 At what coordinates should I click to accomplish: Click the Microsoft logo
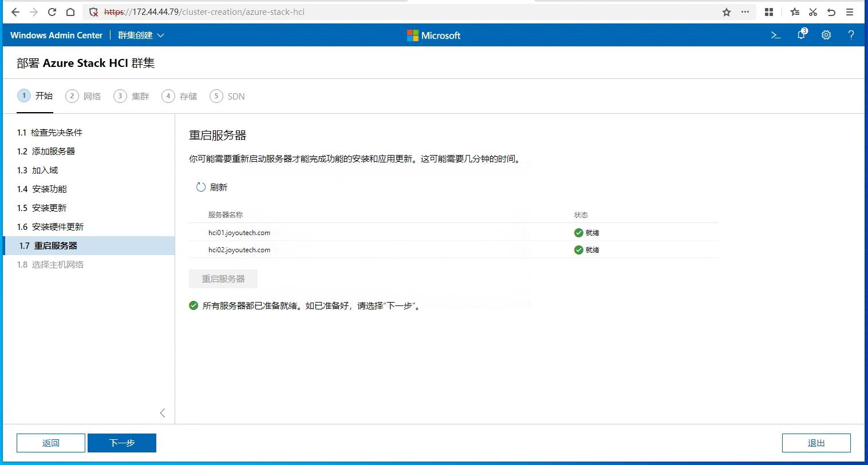point(433,35)
